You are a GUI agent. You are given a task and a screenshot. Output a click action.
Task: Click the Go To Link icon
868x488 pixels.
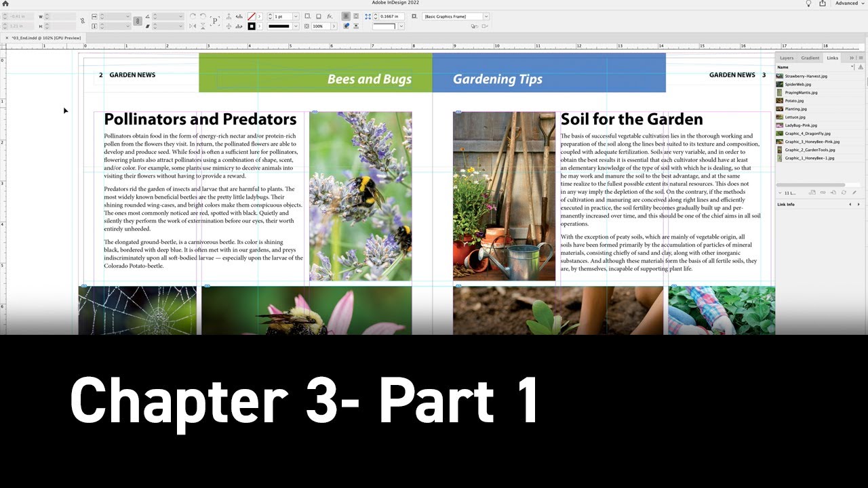point(833,192)
